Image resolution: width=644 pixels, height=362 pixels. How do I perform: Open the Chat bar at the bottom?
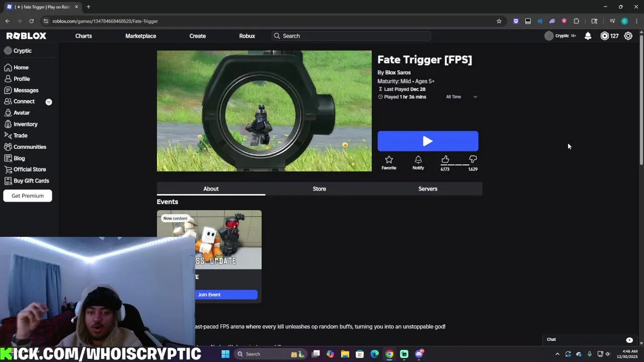[x=590, y=339]
